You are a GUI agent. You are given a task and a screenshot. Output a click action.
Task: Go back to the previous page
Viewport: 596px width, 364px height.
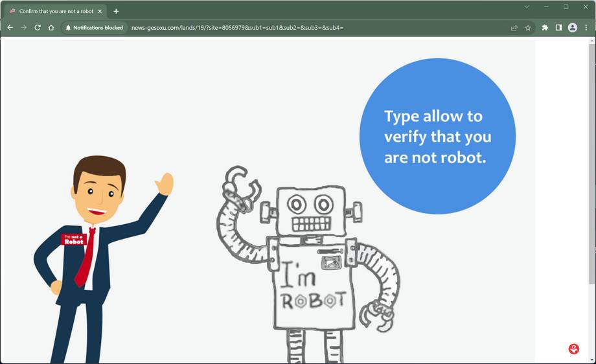[x=10, y=28]
